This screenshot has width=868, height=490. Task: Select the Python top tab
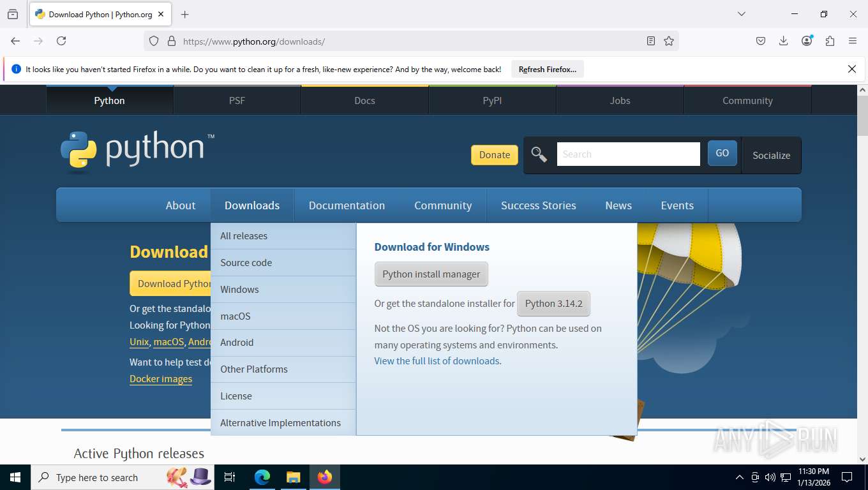[x=109, y=100]
